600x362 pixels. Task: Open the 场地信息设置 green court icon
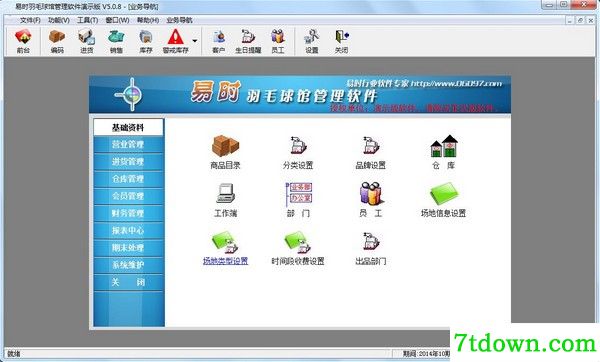443,194
